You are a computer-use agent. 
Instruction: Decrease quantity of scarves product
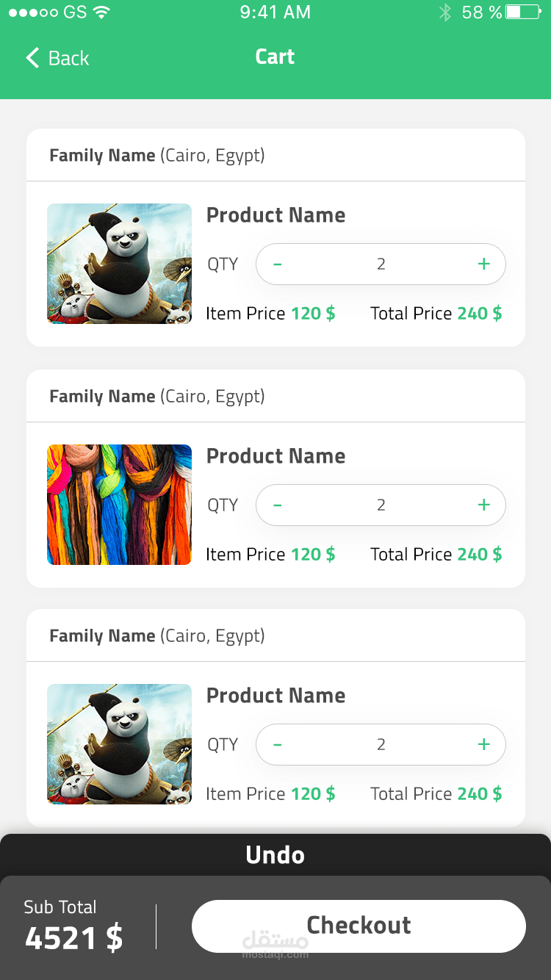click(278, 505)
